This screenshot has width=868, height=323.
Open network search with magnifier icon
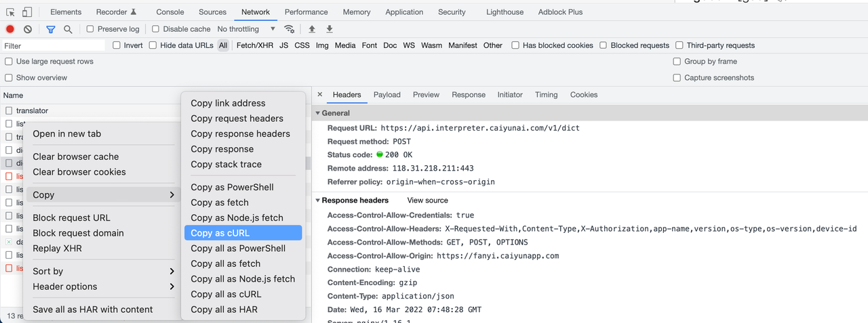(x=68, y=29)
